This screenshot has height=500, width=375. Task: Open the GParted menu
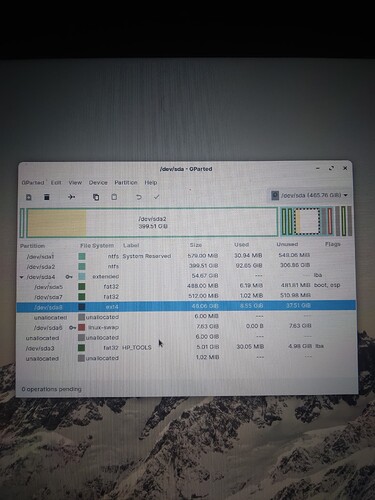(33, 183)
